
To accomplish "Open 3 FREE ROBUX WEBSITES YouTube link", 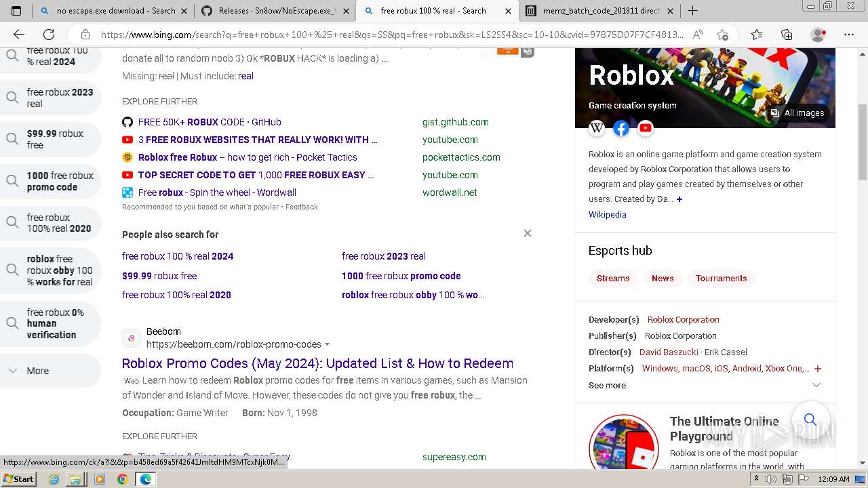I will [258, 140].
